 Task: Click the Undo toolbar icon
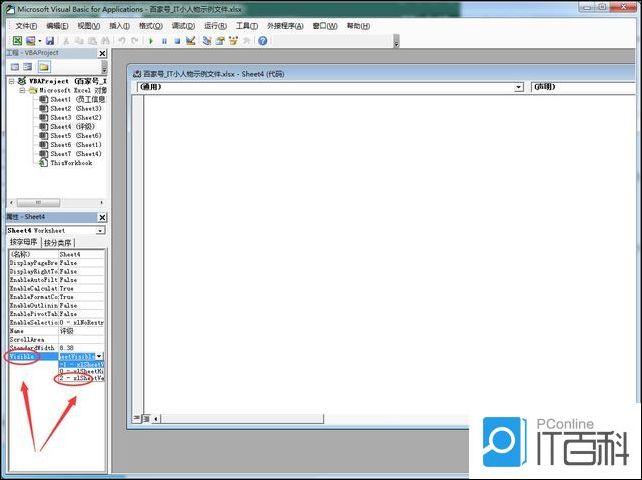point(122,41)
